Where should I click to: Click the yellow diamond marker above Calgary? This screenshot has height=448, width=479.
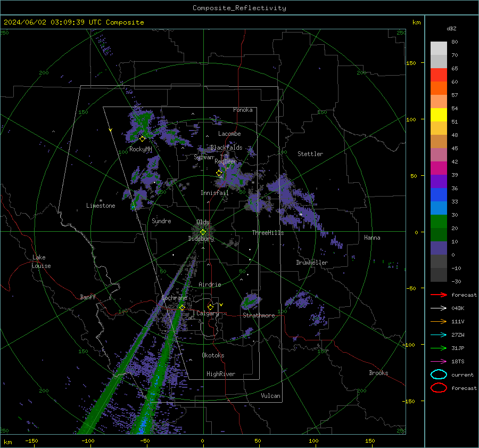(210, 307)
